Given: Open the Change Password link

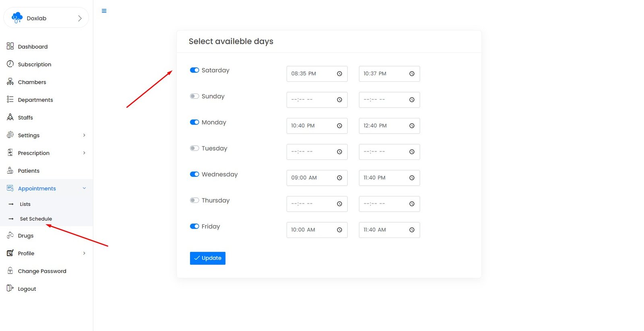Looking at the screenshot, I should pyautogui.click(x=42, y=271).
